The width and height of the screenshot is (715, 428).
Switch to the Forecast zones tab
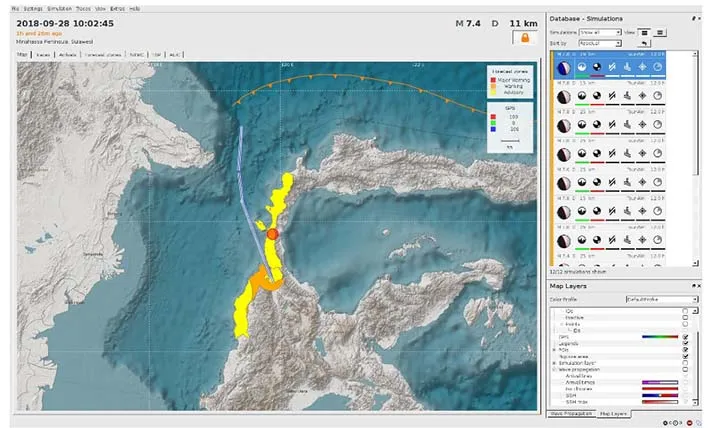(x=103, y=55)
